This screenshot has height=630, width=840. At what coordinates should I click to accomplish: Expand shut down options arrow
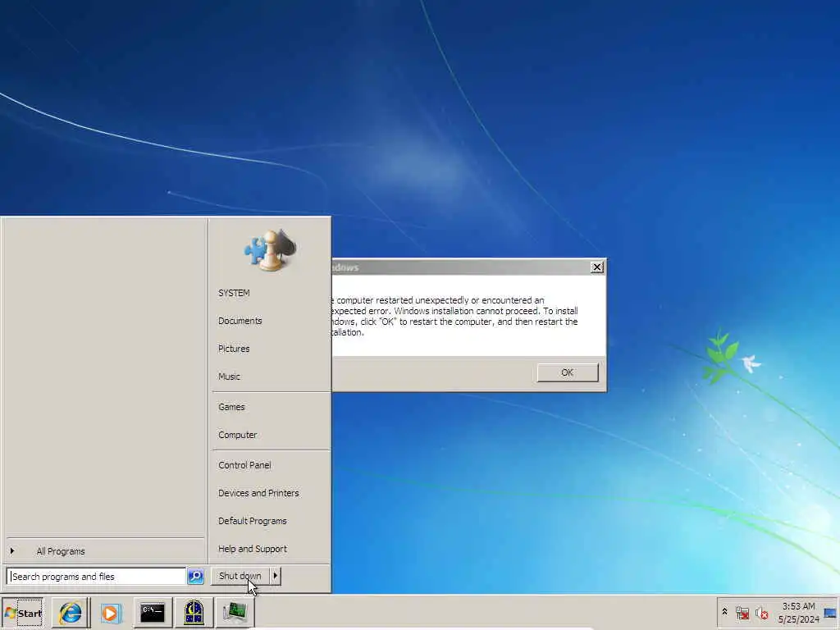[276, 576]
